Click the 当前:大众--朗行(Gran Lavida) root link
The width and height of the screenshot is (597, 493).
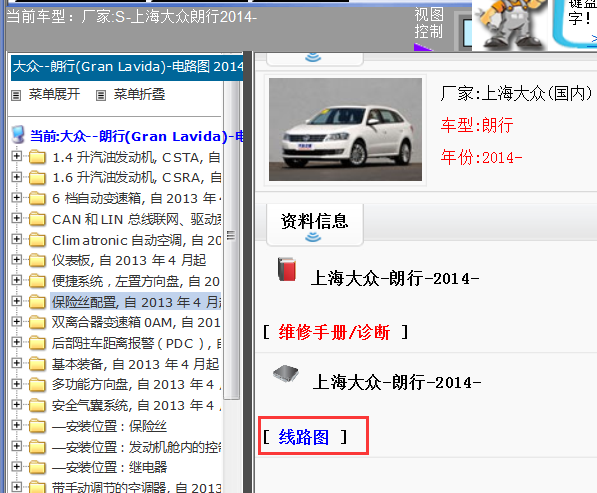137,136
